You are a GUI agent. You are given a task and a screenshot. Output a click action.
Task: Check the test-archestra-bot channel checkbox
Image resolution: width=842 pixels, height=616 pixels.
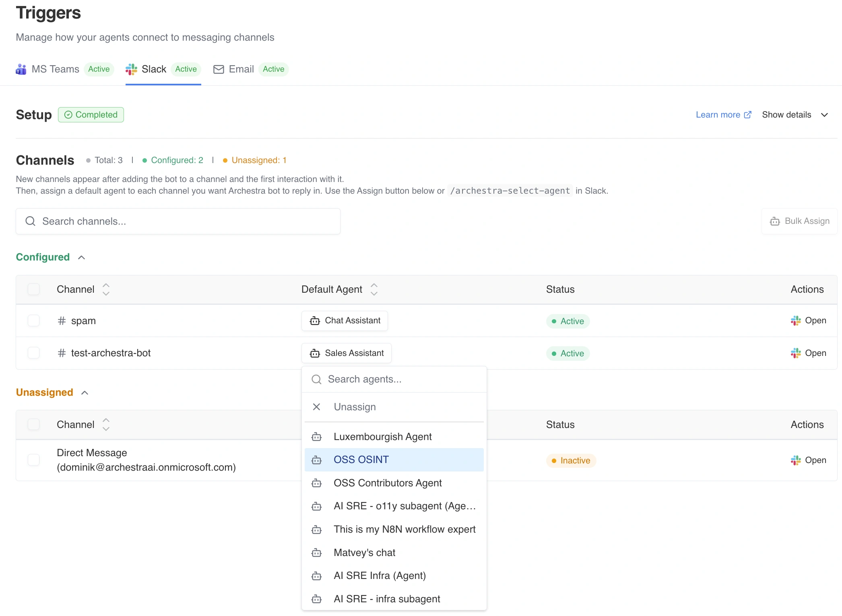[x=34, y=353]
